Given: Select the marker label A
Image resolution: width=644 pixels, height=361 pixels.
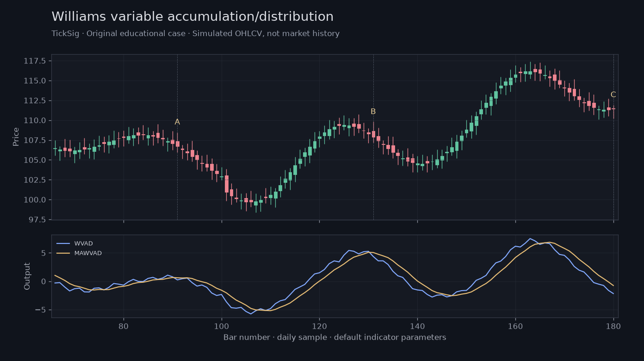Looking at the screenshot, I should coord(177,122).
